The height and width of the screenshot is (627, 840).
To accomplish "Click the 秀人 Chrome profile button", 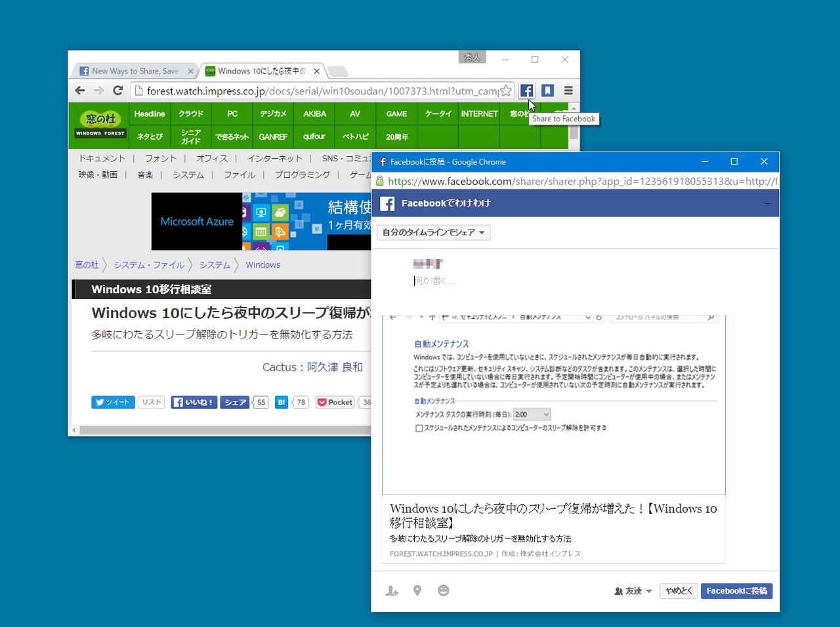I will click(x=472, y=58).
